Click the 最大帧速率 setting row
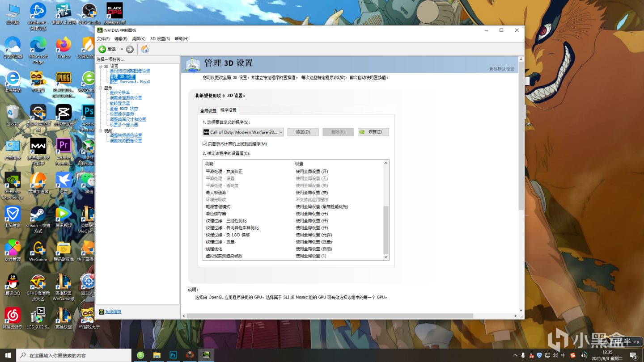Image resolution: width=644 pixels, height=362 pixels. coord(293,192)
